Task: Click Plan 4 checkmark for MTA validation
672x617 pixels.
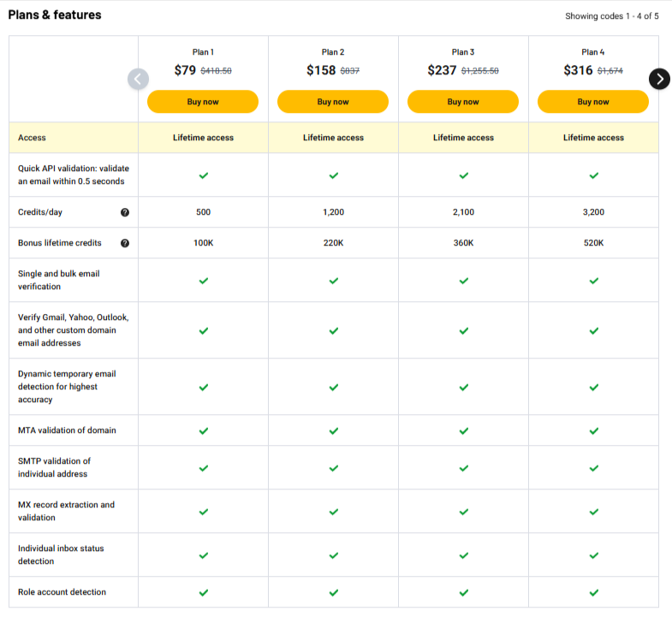Action: [x=593, y=430]
